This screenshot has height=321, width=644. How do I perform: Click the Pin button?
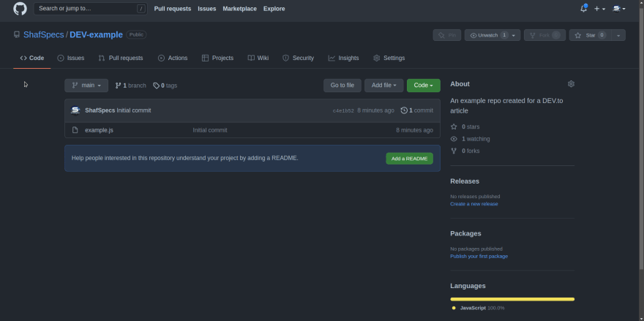click(447, 35)
